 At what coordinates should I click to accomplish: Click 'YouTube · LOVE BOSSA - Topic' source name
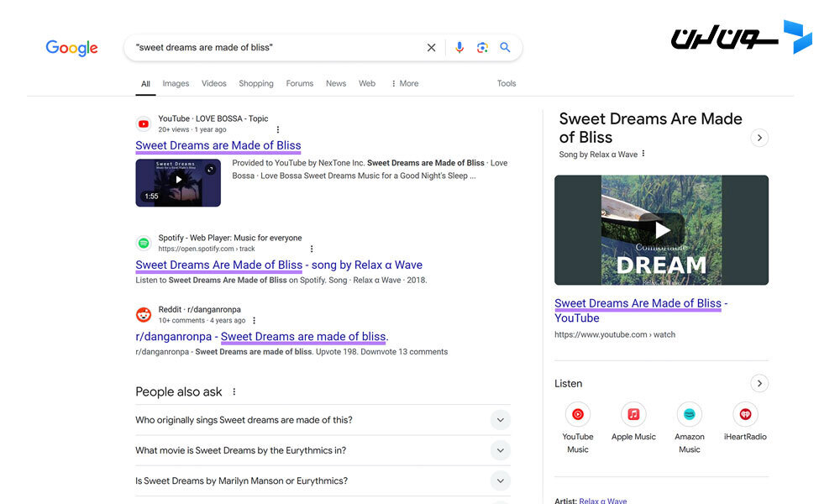213,119
